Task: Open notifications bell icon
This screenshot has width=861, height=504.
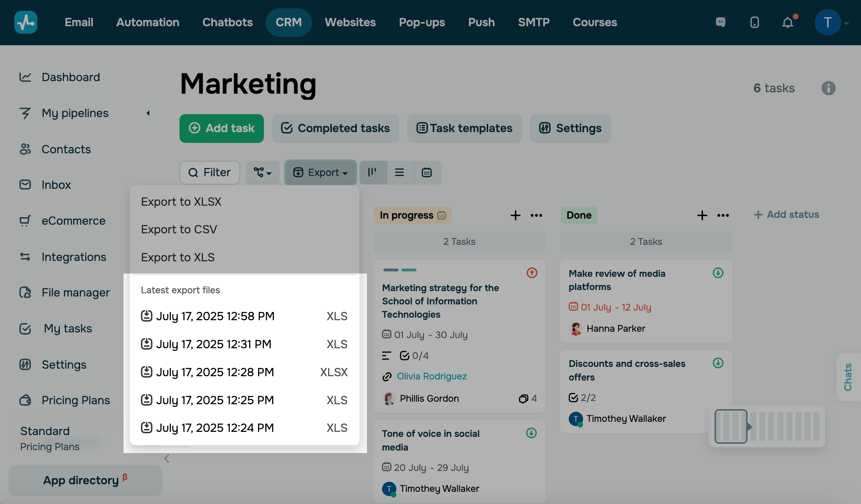Action: tap(787, 23)
